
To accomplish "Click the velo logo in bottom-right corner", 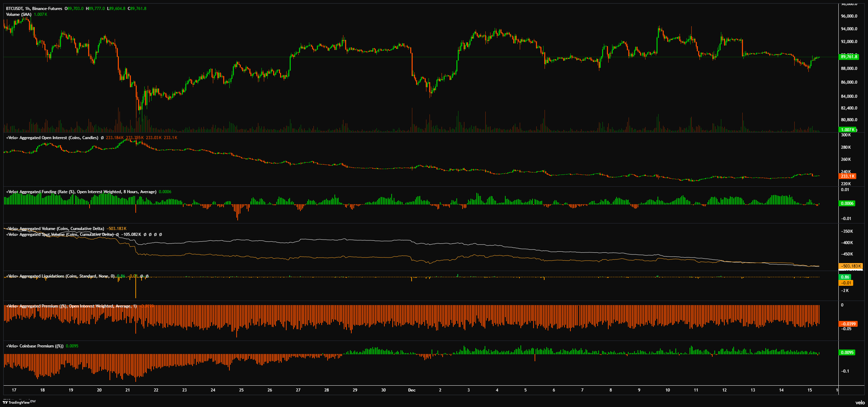I will click(860, 403).
